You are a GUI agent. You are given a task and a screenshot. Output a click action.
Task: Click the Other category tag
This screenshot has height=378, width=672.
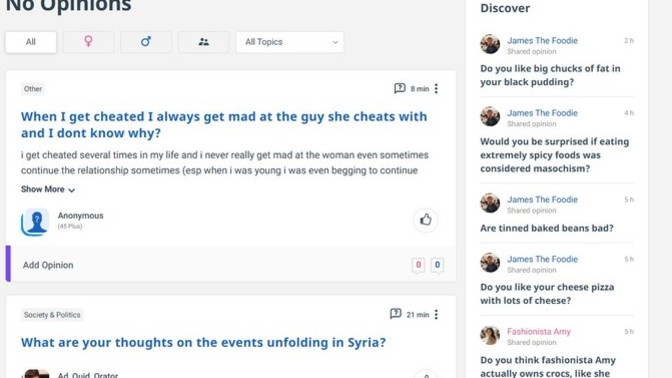pos(33,89)
